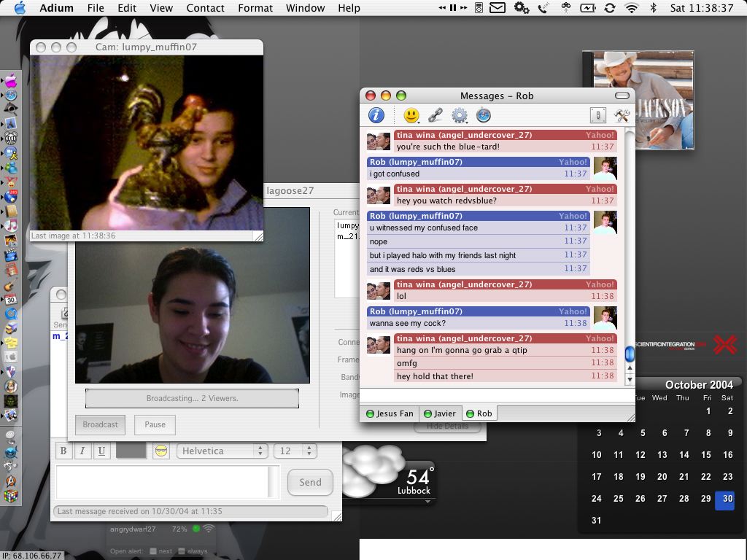Open the Contact menu in menu bar
Viewport: 747px width, 560px height.
coord(205,8)
